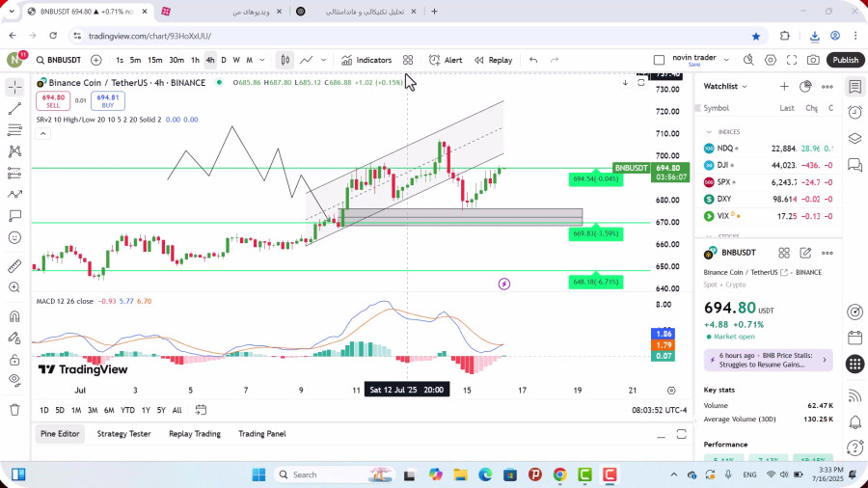The width and height of the screenshot is (868, 488).
Task: Open the candlestick chart style selector
Action: 285,60
